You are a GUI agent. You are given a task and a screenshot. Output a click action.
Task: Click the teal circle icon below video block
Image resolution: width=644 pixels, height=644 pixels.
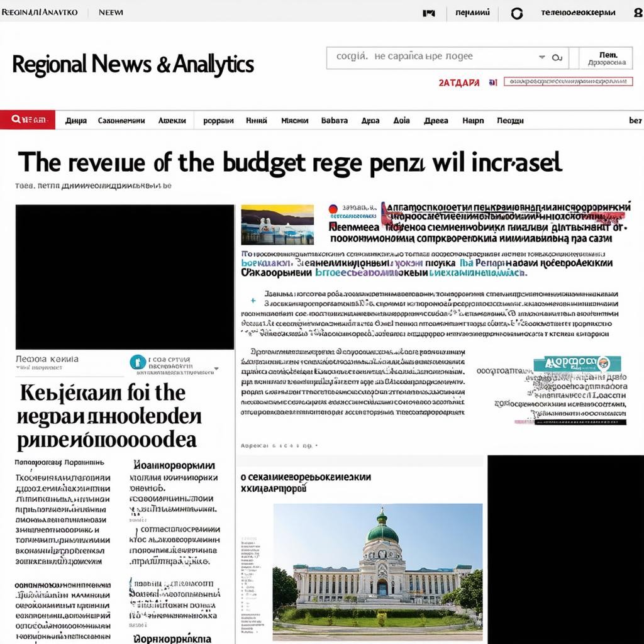138,362
